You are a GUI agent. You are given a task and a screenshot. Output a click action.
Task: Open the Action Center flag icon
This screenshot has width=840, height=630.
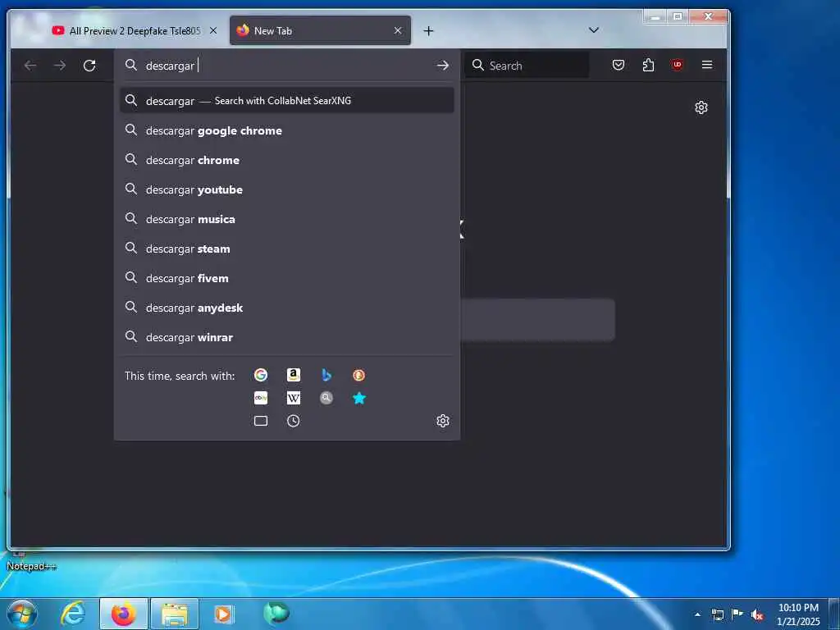pyautogui.click(x=737, y=614)
